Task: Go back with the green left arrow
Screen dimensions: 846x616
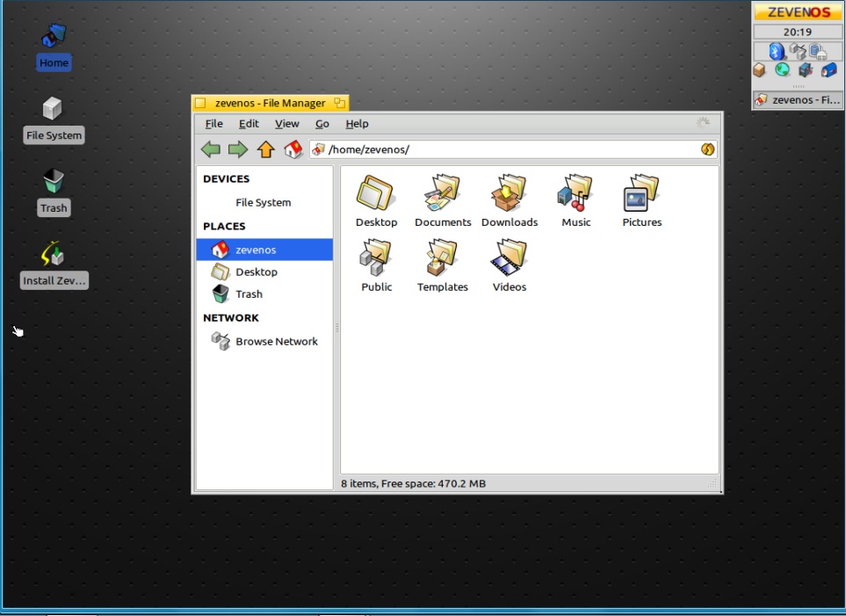Action: [211, 149]
